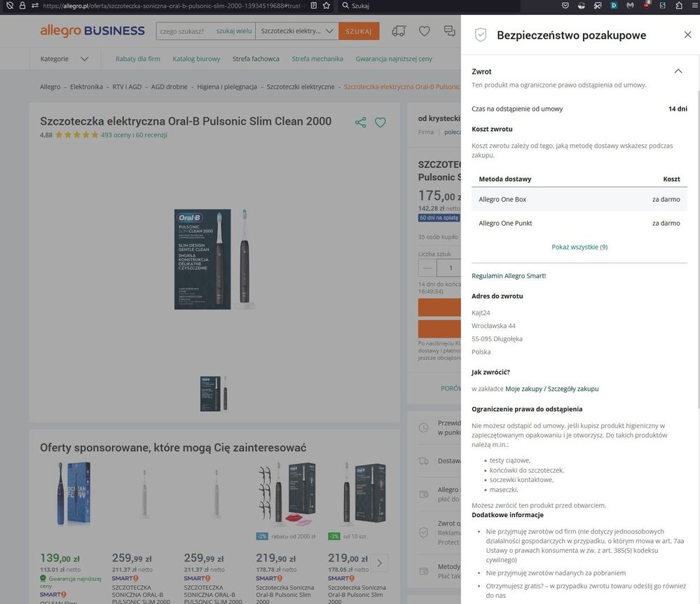Open the delivery truck icon in header
The image size is (700, 604).
point(399,31)
